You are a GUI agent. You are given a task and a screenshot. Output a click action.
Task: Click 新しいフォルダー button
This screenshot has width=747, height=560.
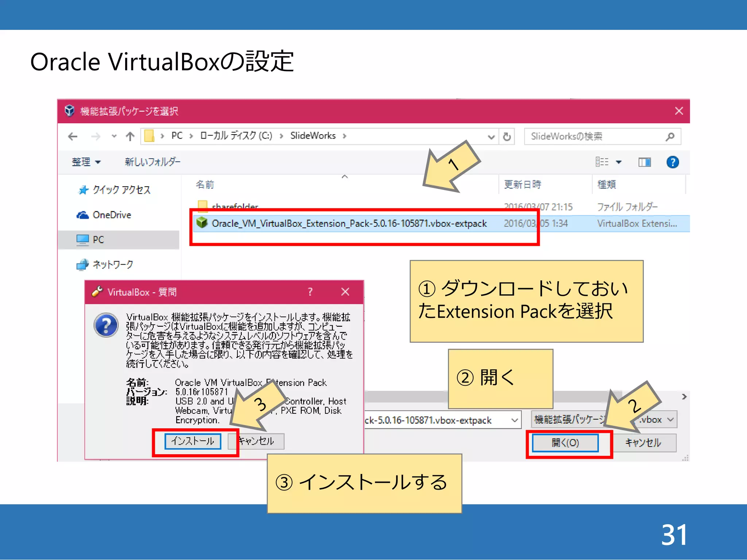[152, 162]
